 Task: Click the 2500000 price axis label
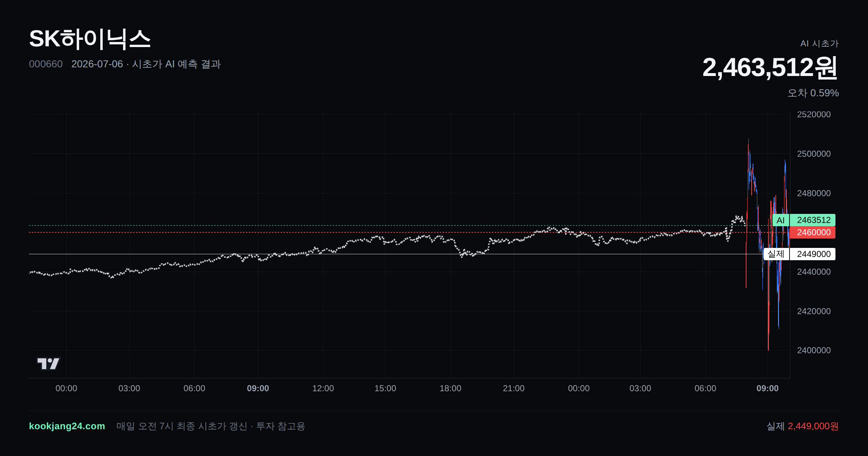[x=814, y=154]
